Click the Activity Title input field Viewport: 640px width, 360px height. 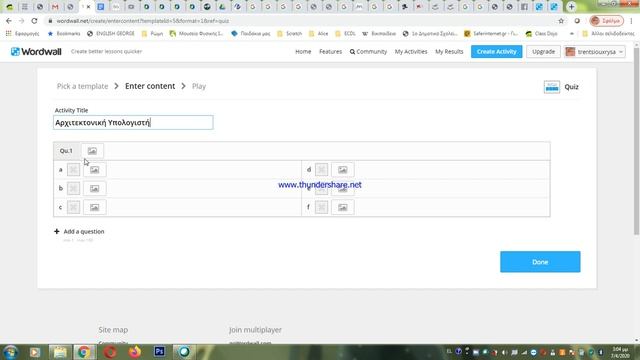coord(133,122)
